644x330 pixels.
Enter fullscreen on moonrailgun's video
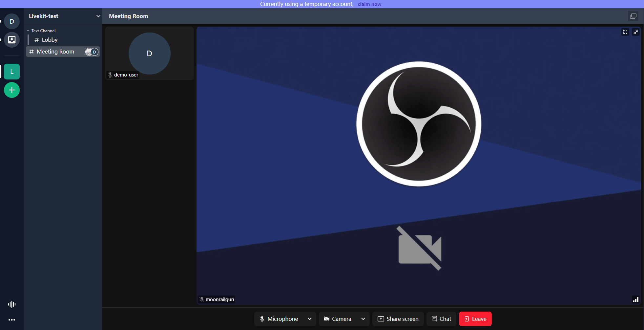(625, 32)
